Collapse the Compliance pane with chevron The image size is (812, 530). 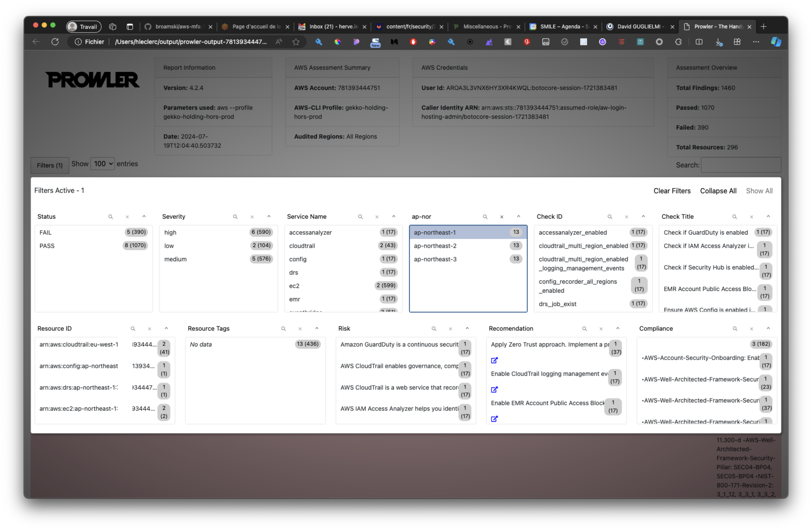(768, 328)
